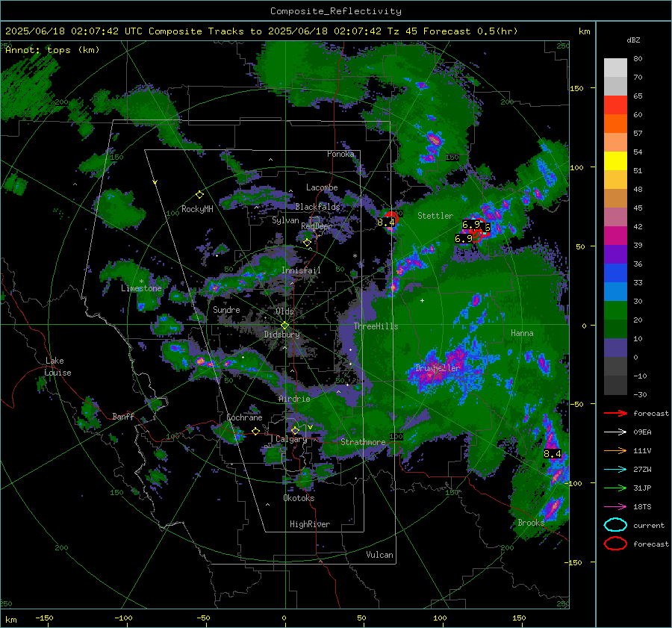Click the Banff city label
This screenshot has width=672, height=628.
(123, 417)
